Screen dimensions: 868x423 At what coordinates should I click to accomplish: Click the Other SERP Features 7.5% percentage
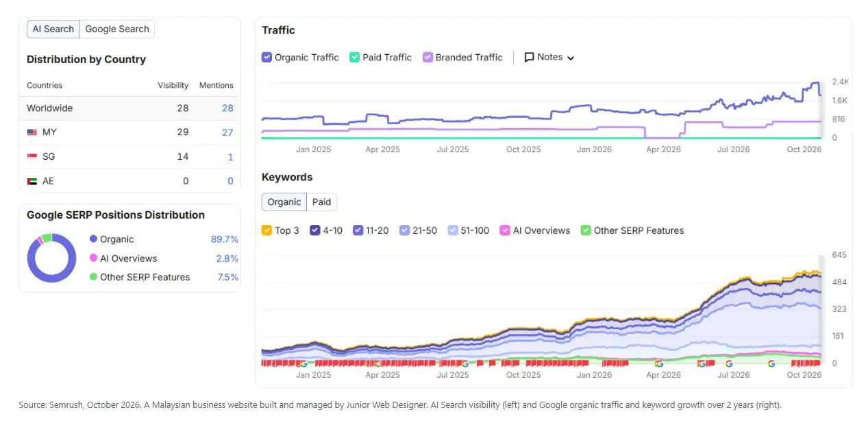[227, 277]
